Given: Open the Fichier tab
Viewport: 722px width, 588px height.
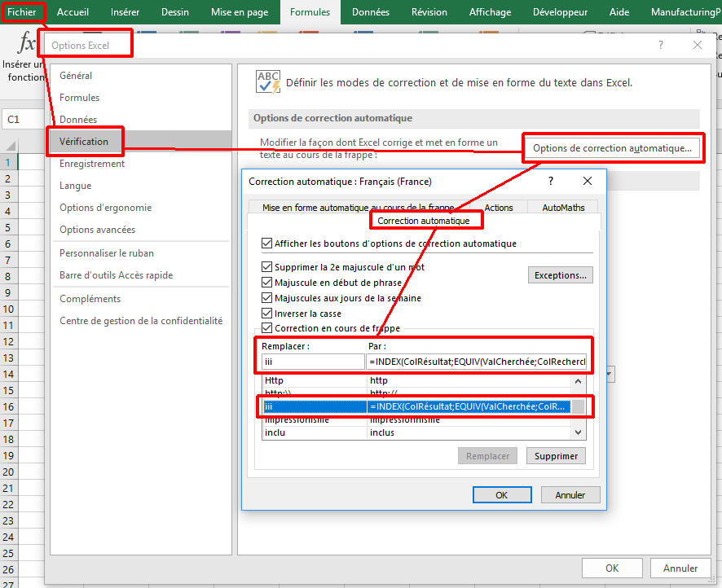Looking at the screenshot, I should tap(22, 12).
